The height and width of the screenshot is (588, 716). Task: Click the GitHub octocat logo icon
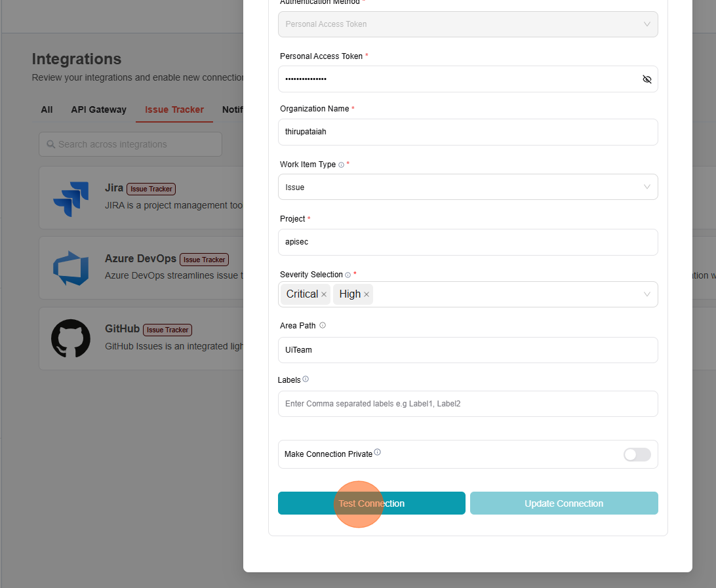tap(71, 338)
